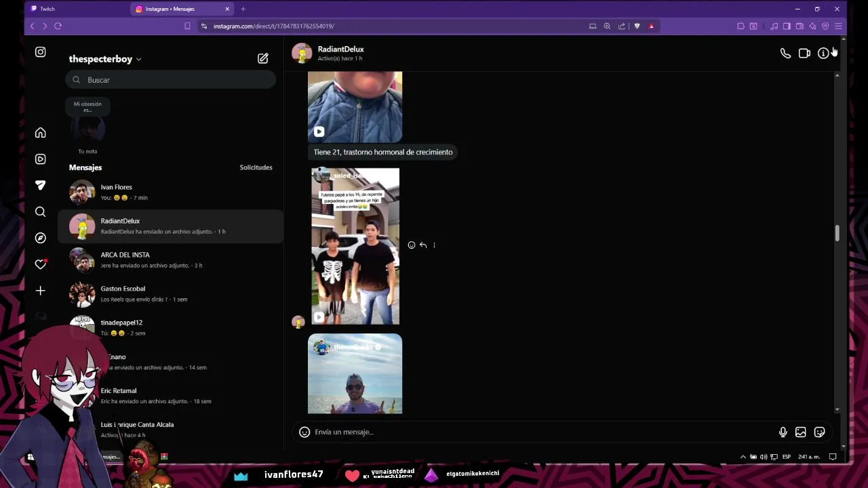Reply to the skeleton-shirt reel message

[x=423, y=245]
